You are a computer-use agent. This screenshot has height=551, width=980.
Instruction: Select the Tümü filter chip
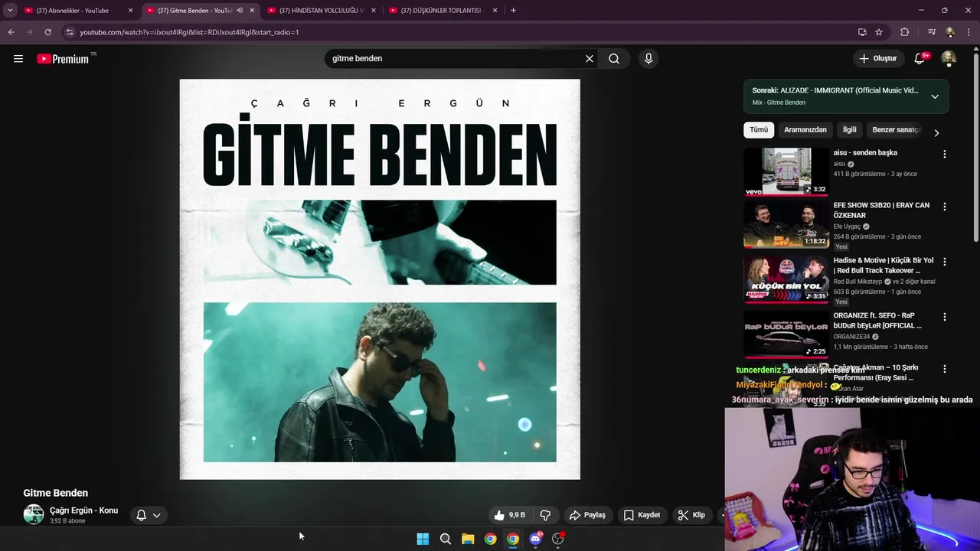[759, 130]
